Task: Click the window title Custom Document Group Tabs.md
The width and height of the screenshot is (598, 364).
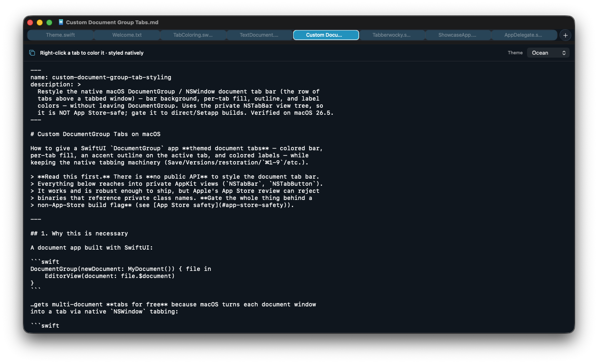Action: pyautogui.click(x=112, y=23)
